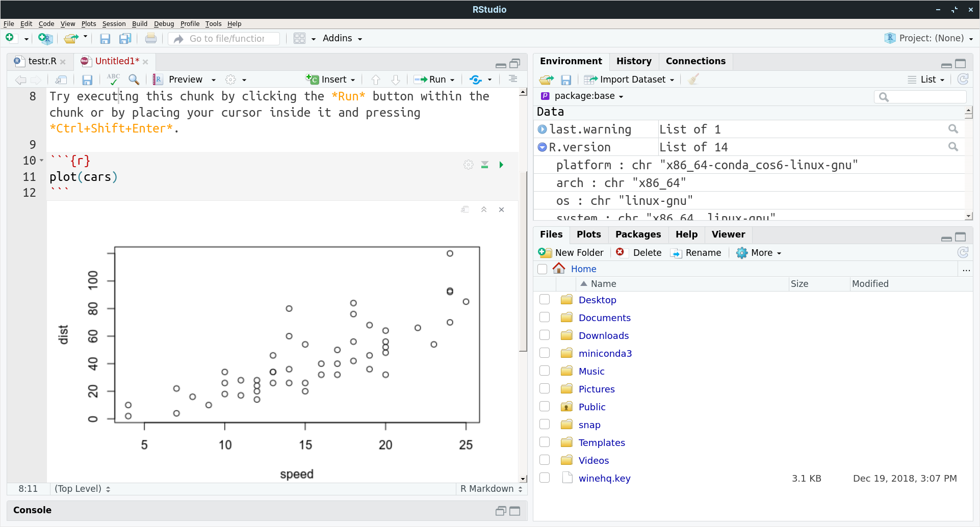Save all open documents
Image resolution: width=980 pixels, height=527 pixels.
tap(125, 38)
